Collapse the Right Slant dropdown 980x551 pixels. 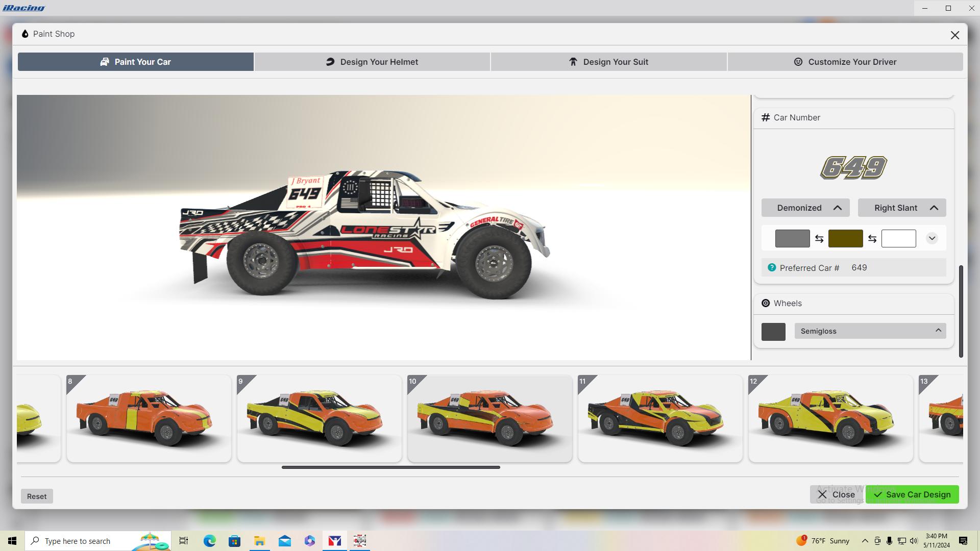(934, 208)
